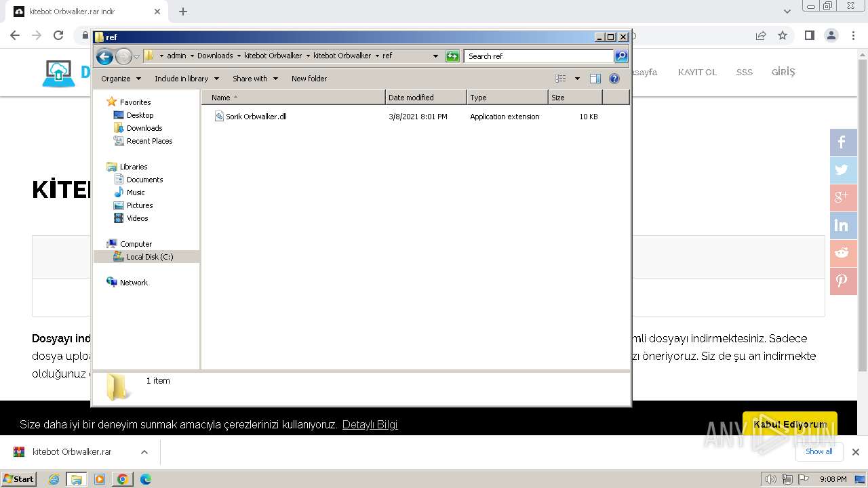This screenshot has width=868, height=488.
Task: Click Chrome share page icon
Action: [761, 35]
